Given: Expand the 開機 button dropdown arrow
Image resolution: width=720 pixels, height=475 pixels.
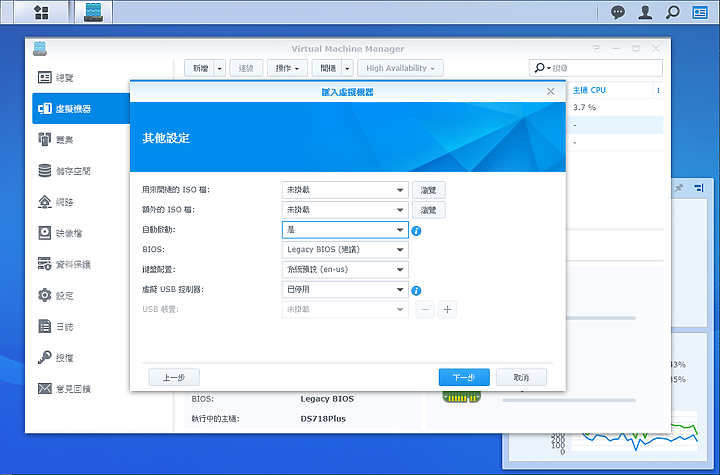Looking at the screenshot, I should pyautogui.click(x=347, y=68).
